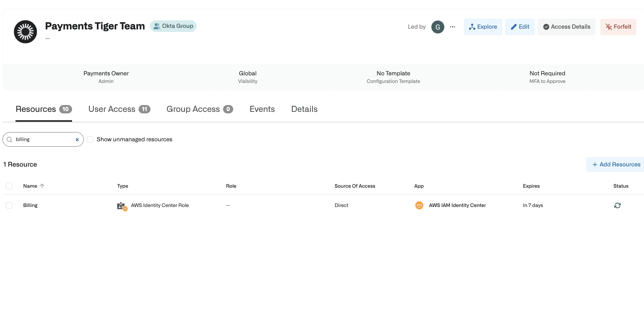Screen dimensions: 644x311
Task: Click the Billing resource name
Action: 30,205
